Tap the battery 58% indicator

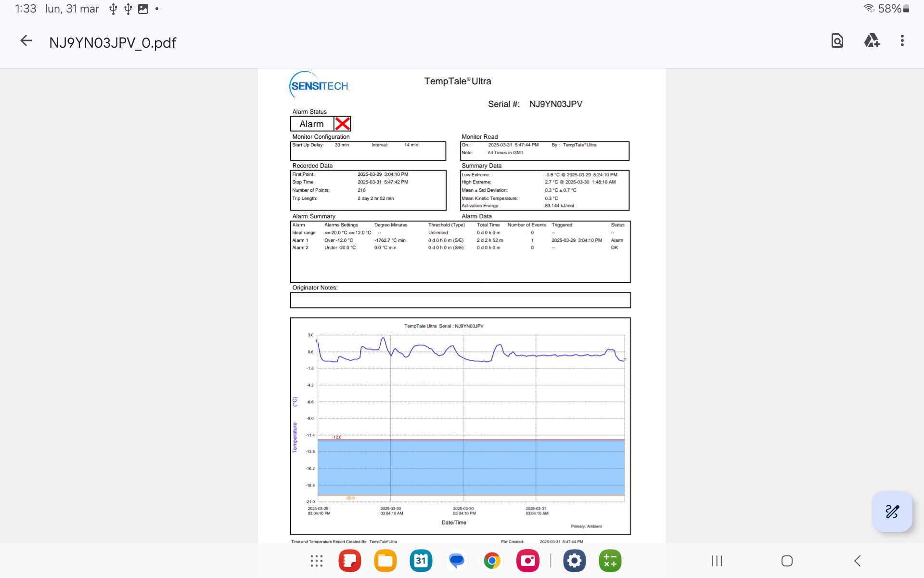pos(894,9)
